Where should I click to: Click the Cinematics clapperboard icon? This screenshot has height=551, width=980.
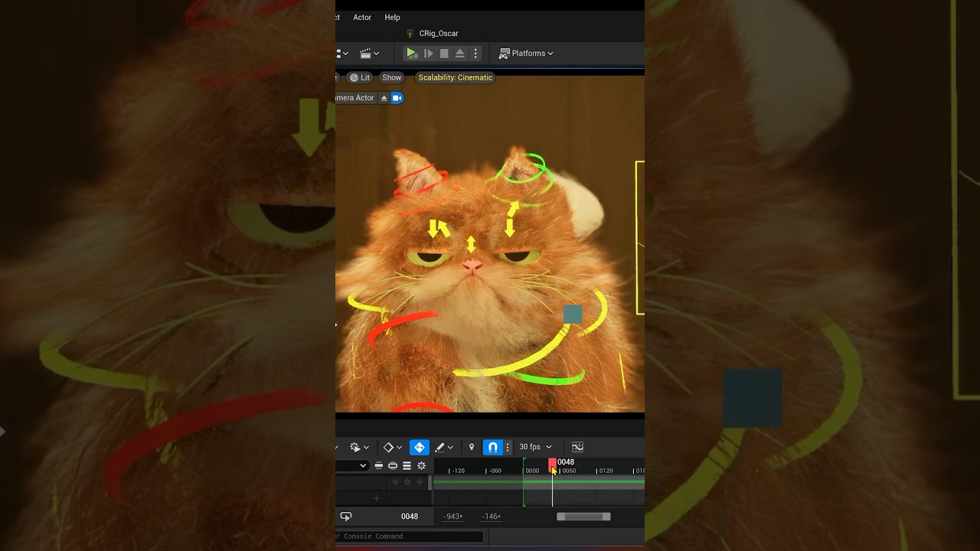[x=365, y=54]
